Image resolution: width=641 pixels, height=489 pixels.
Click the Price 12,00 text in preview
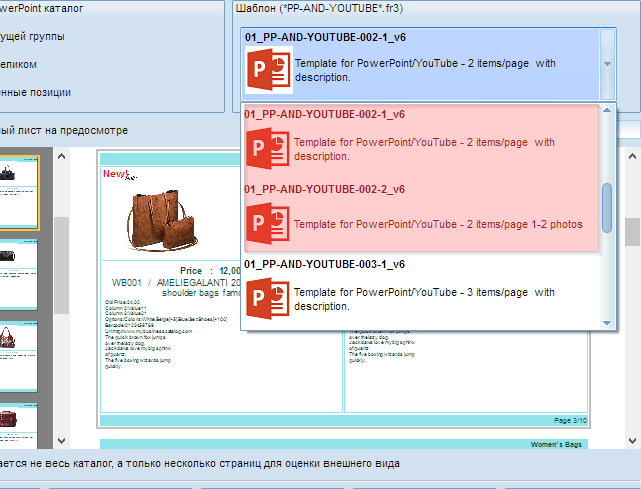coord(210,271)
